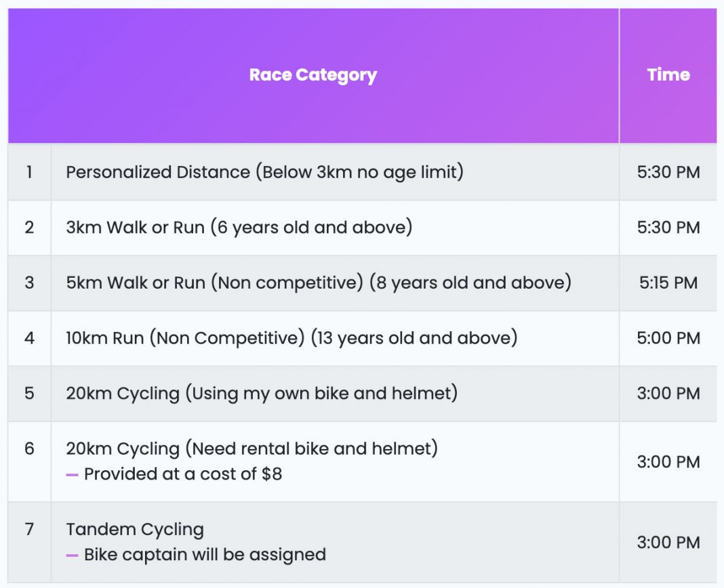The image size is (724, 588).
Task: Click the 3km Walk or Run category
Action: (239, 227)
